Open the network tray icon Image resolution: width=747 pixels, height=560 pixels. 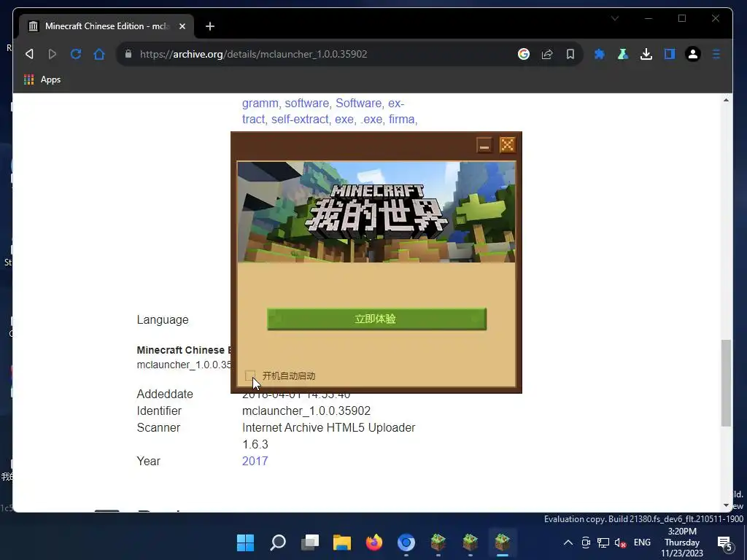pyautogui.click(x=603, y=542)
